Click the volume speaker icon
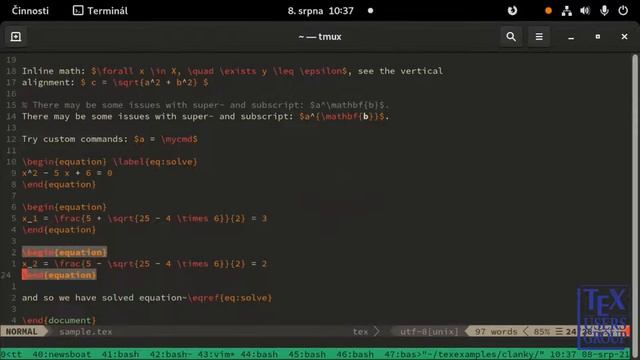This screenshot has width=640, height=360. [585, 11]
